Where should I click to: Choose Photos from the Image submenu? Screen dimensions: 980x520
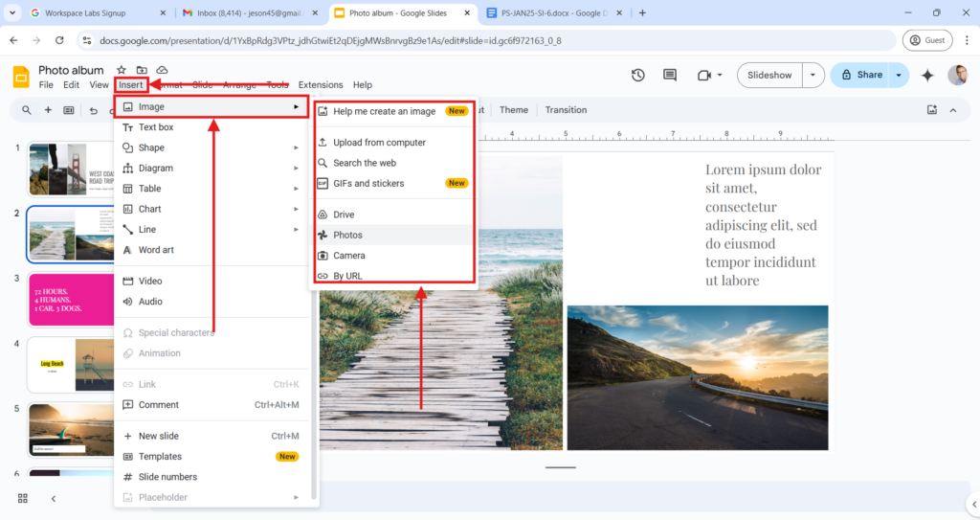tap(347, 235)
